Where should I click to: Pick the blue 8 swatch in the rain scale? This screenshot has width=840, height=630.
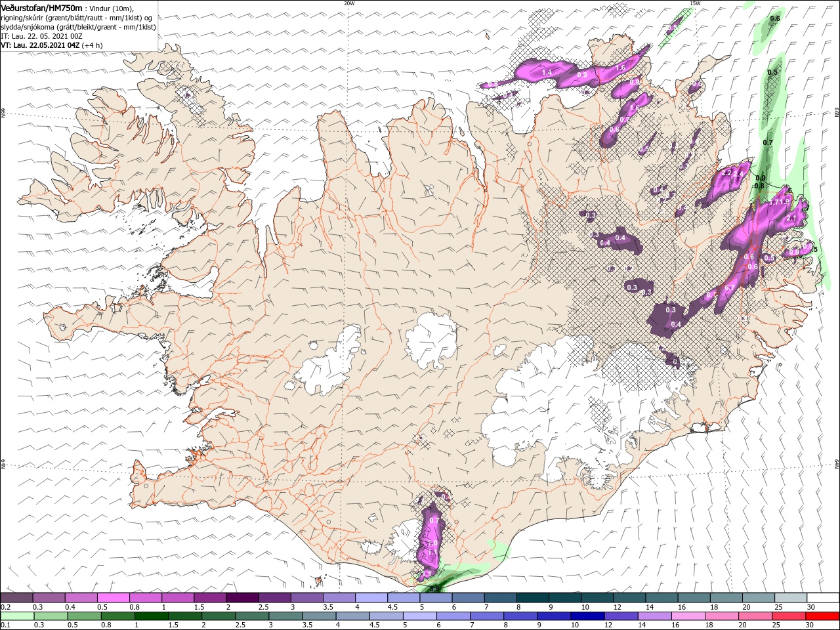pos(520,616)
